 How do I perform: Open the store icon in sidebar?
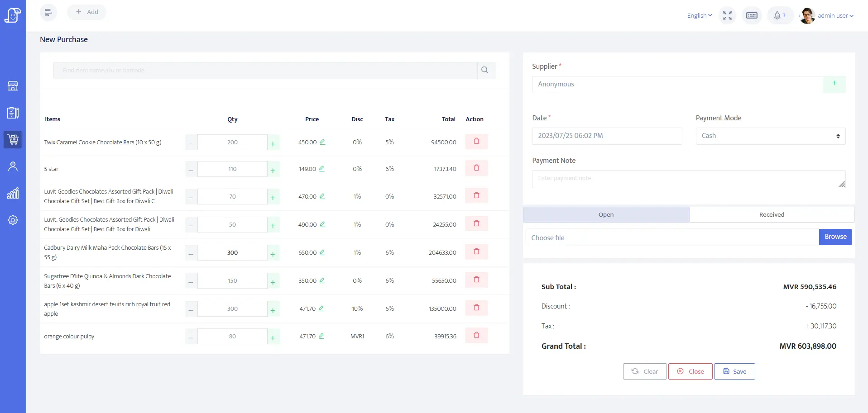click(13, 86)
